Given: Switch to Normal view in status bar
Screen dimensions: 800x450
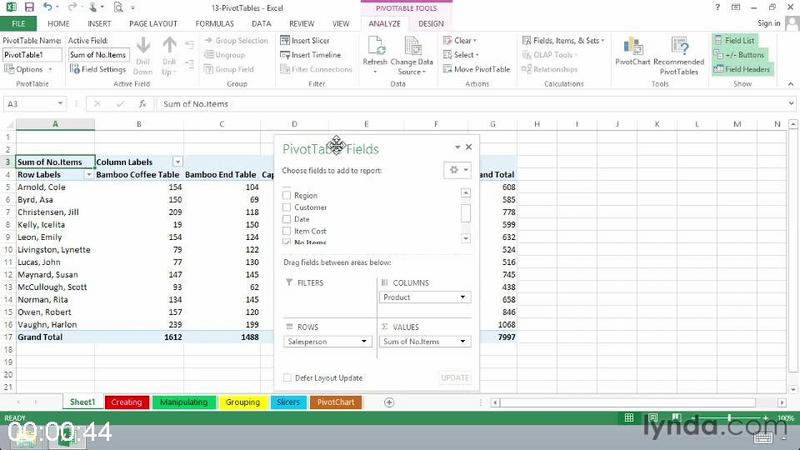Looking at the screenshot, I should (629, 418).
